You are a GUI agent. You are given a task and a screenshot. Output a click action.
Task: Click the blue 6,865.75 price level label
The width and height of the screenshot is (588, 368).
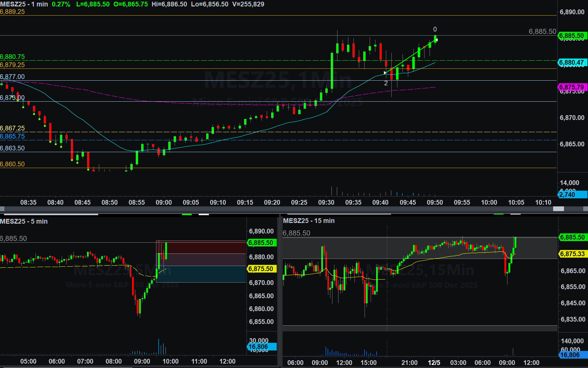13,137
